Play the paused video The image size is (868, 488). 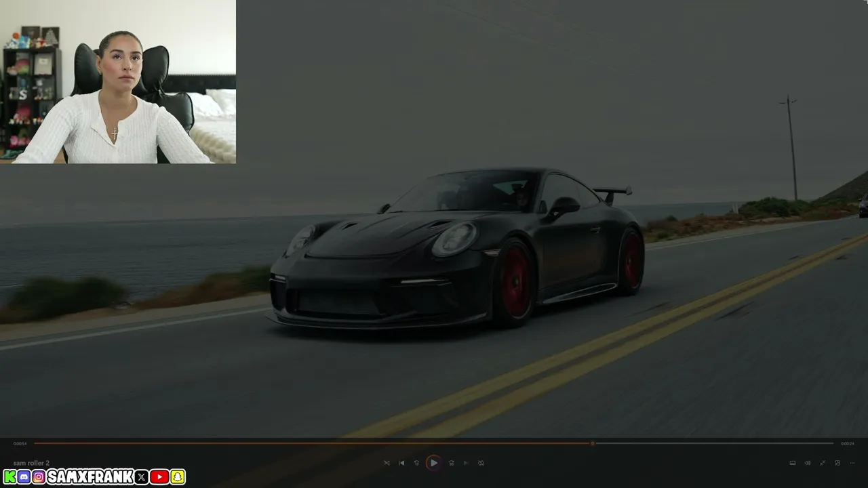point(433,463)
